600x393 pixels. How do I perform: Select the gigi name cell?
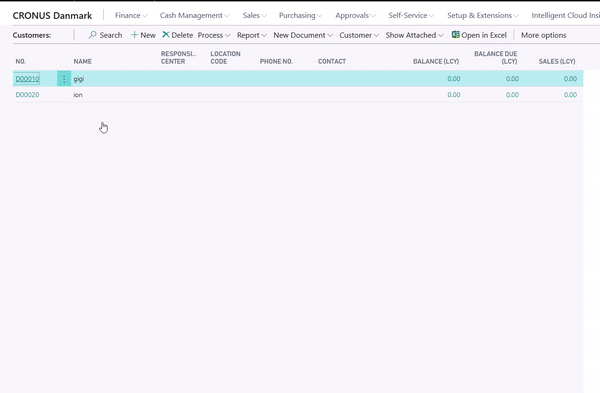[79, 79]
